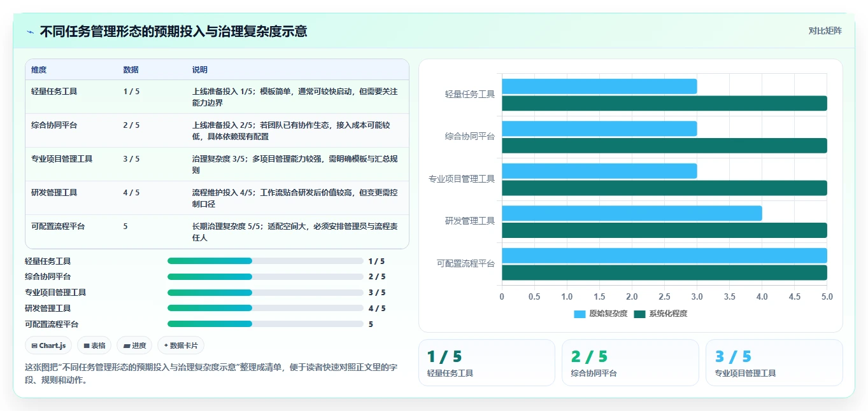Click the 综合协同平台 progress bar
This screenshot has width=868, height=411.
[x=265, y=277]
